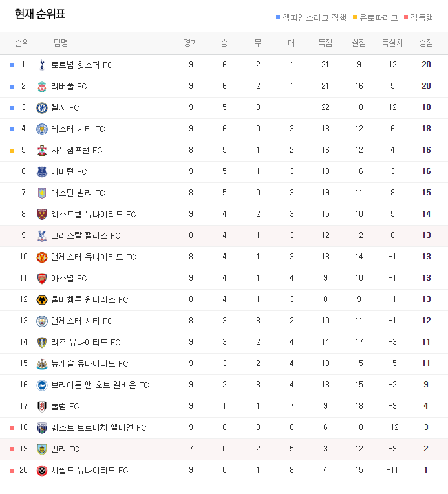Screen dimensions: 448x494
Task: Click the Wolverhampton Wanderers crest icon
Action: [42, 300]
